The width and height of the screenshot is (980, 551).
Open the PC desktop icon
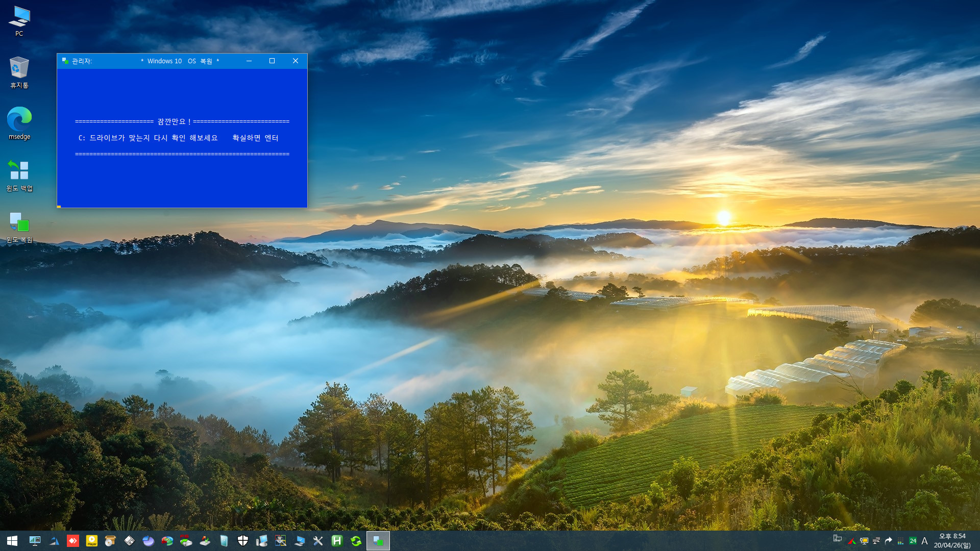(19, 21)
